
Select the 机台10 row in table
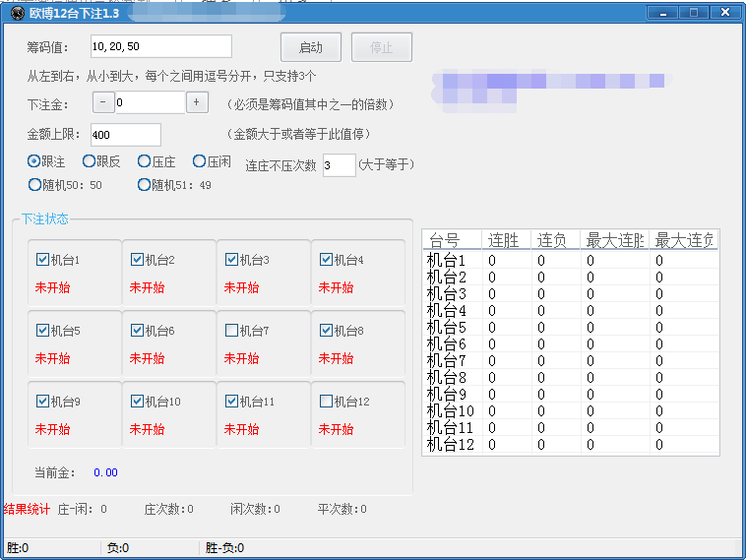point(571,410)
